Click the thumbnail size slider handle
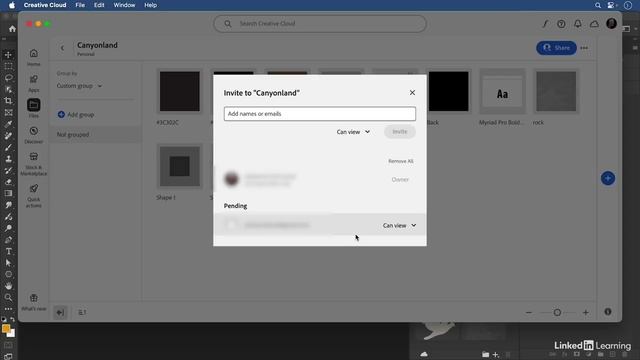Image resolution: width=640 pixels, height=360 pixels. 557,313
